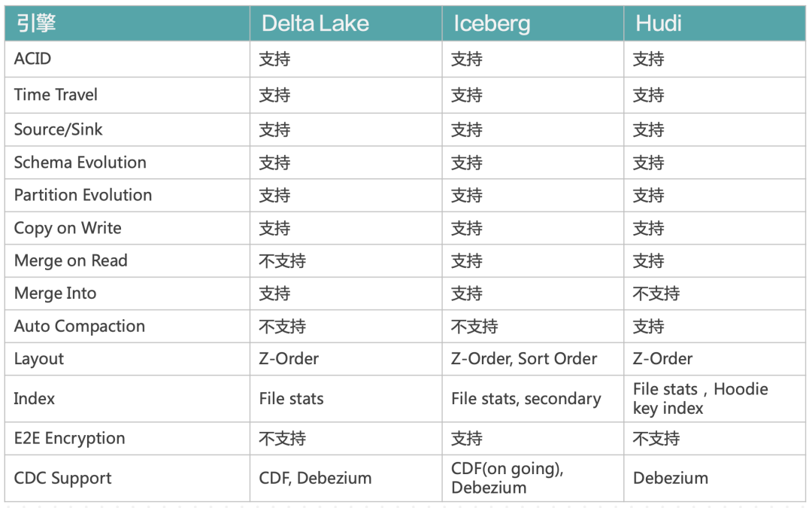Select the Source/Sink row label
Image resolution: width=812 pixels, height=508 pixels.
[59, 129]
